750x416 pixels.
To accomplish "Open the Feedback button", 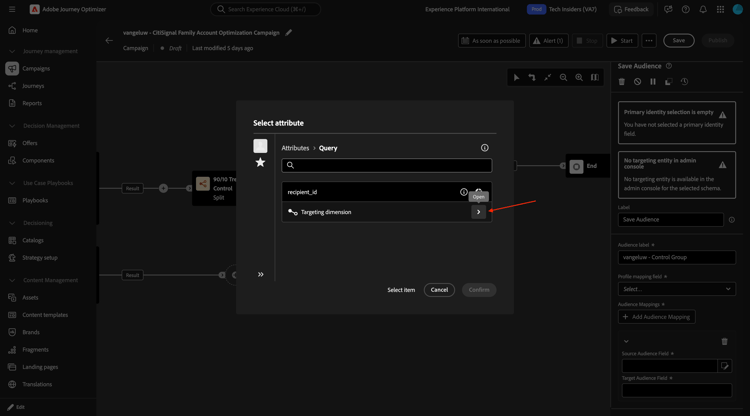I will coord(631,9).
